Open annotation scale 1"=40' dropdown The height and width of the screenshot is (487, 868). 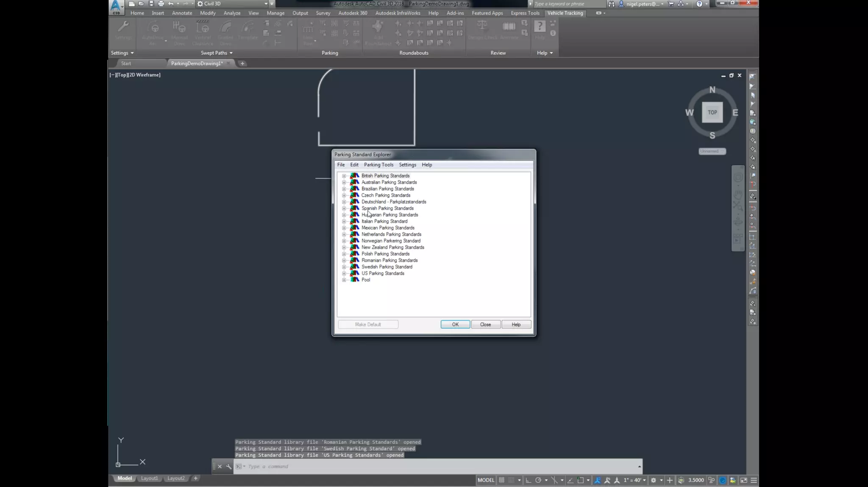(x=634, y=480)
